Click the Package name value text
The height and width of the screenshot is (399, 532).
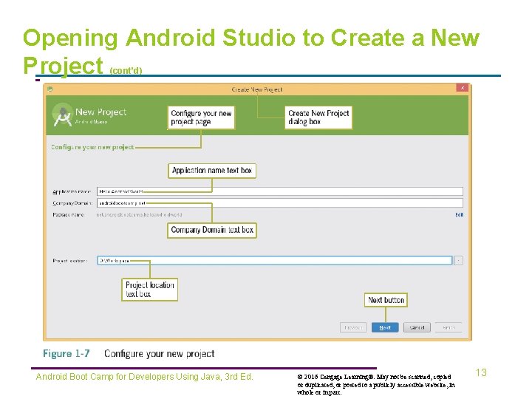139,215
